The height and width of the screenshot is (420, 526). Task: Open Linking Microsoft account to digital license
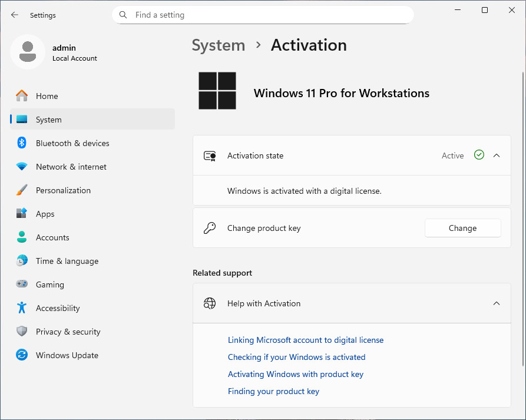306,340
